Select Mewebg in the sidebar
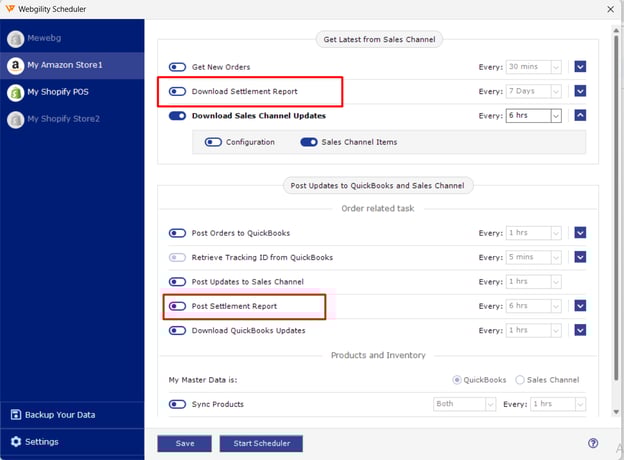Image resolution: width=624 pixels, height=460 pixels. pyautogui.click(x=72, y=39)
